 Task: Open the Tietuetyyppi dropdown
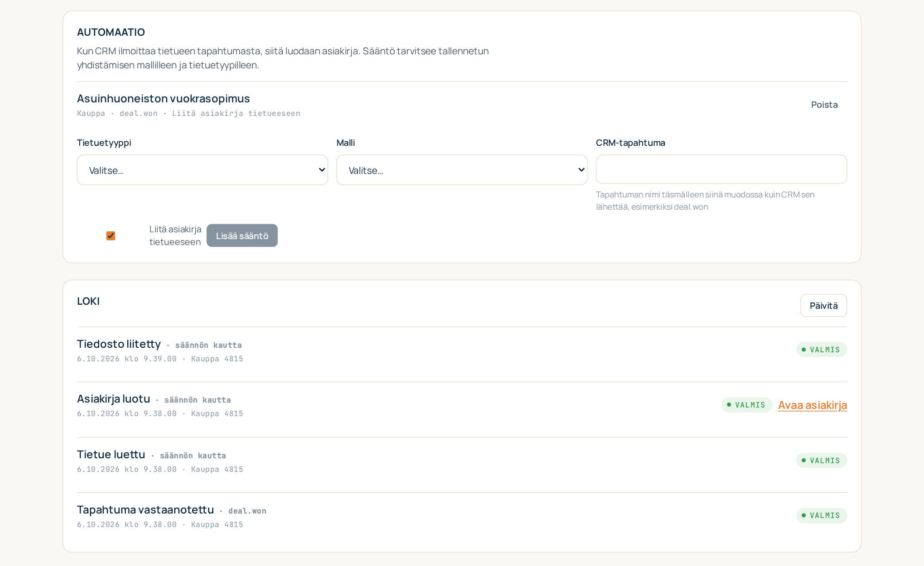click(x=202, y=170)
